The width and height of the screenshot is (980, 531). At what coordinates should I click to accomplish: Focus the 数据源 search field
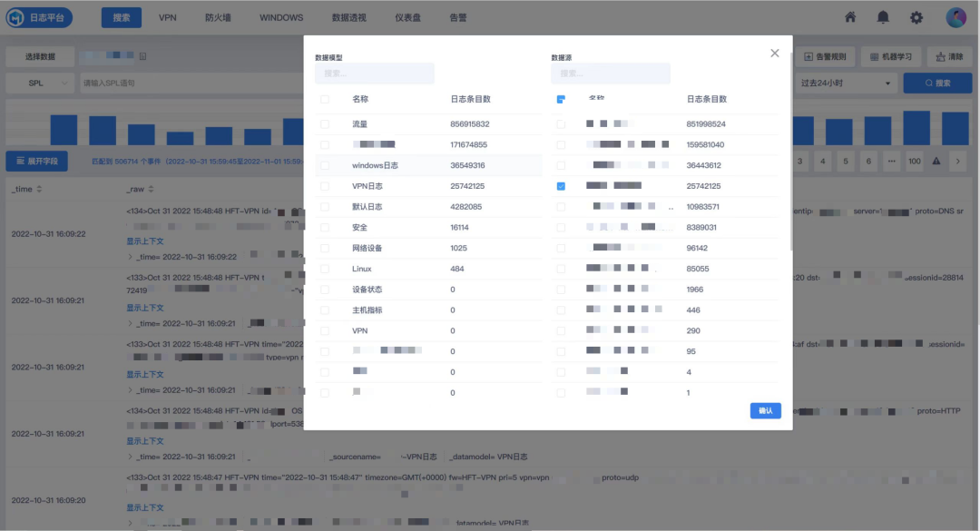pyautogui.click(x=611, y=74)
